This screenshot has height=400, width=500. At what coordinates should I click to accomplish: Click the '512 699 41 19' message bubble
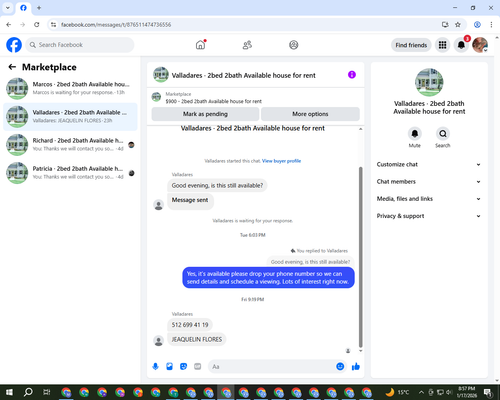[x=190, y=325]
